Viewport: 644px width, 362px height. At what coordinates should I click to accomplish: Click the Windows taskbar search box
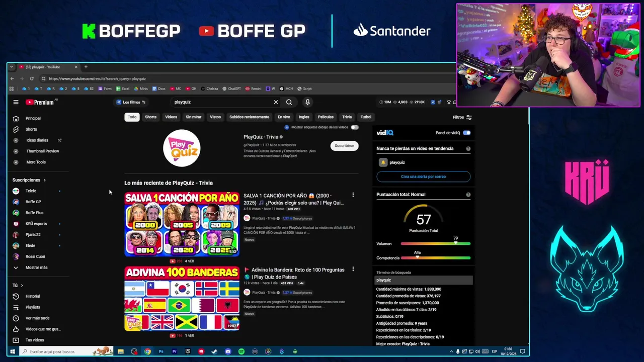tap(65, 351)
